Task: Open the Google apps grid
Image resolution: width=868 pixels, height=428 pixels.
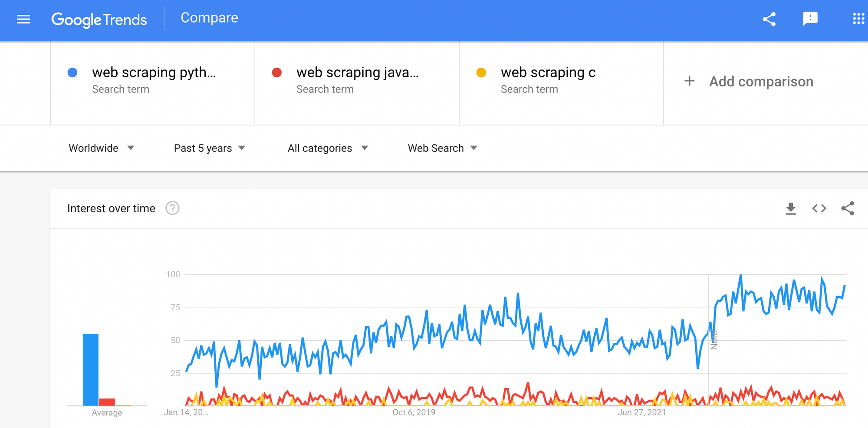Action: click(858, 20)
